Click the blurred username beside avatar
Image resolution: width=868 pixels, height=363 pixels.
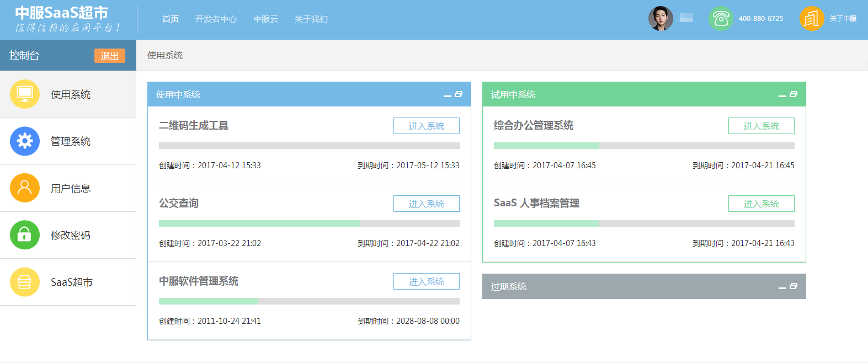(x=686, y=18)
